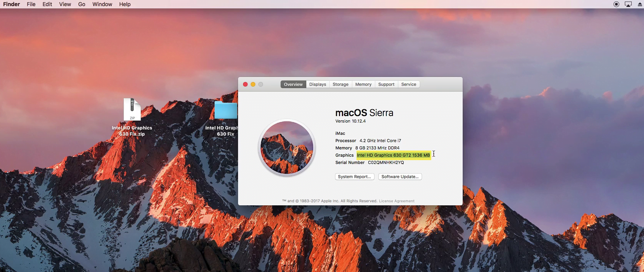Open the Edit menu
644x272 pixels.
[47, 4]
